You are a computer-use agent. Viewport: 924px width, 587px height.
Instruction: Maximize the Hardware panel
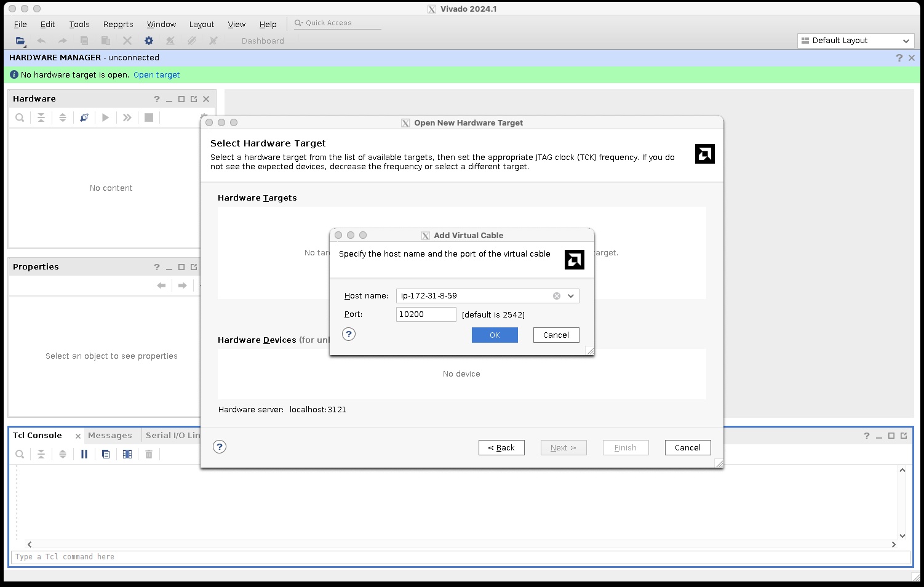coord(181,99)
